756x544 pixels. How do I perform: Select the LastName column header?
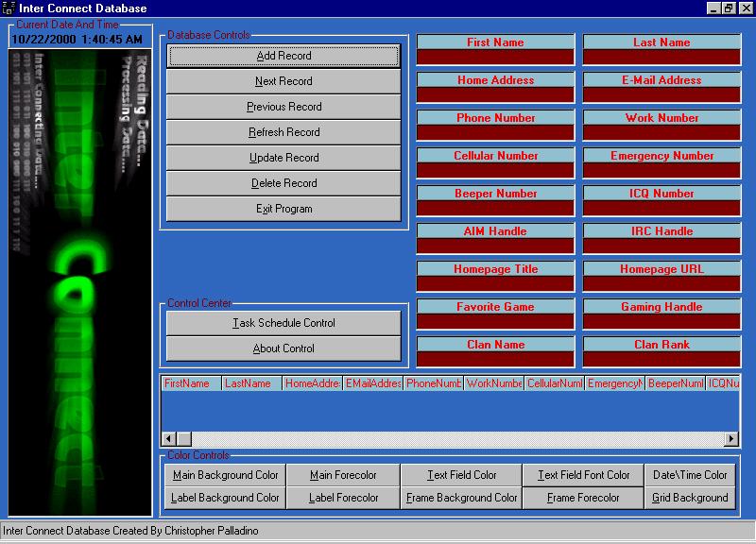click(x=251, y=383)
